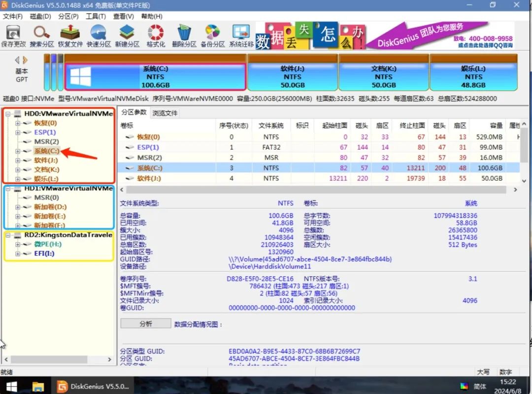Switch to the 浏览文件 tab

click(165, 113)
